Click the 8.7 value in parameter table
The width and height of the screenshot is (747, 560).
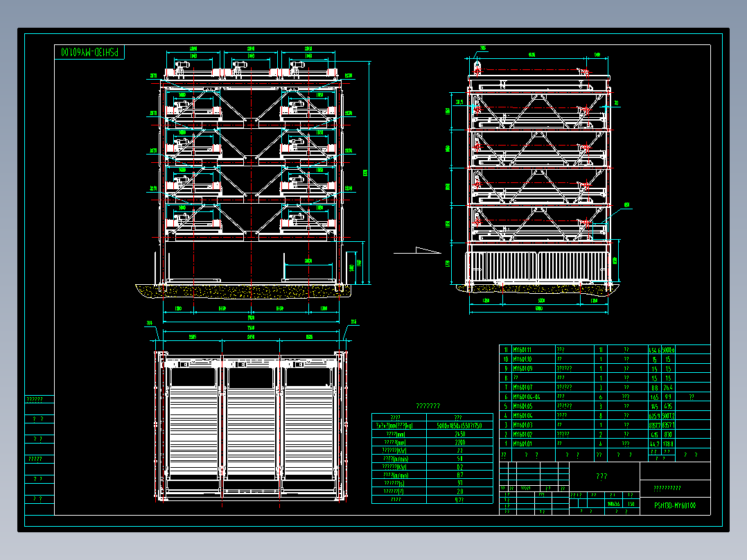pos(459,475)
